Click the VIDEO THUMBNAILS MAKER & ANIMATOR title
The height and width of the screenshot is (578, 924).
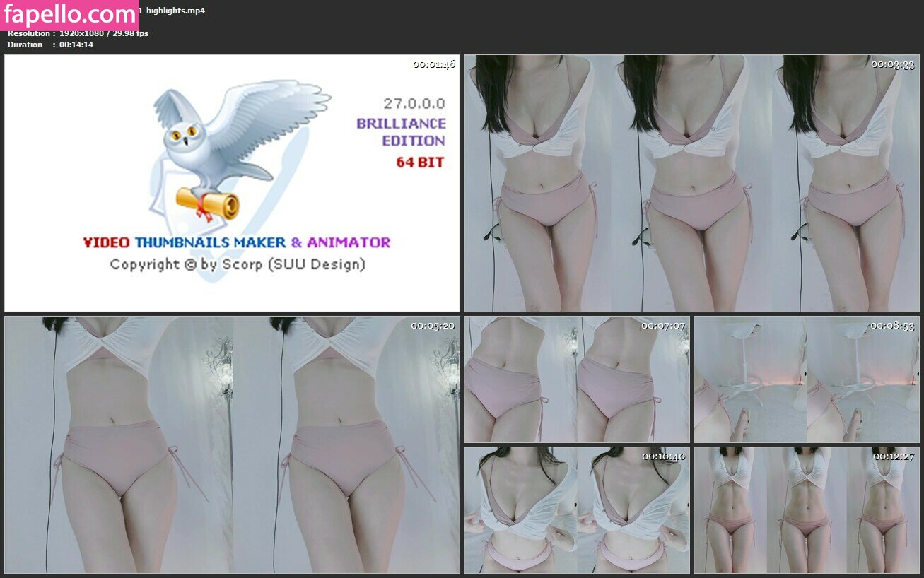click(x=237, y=242)
